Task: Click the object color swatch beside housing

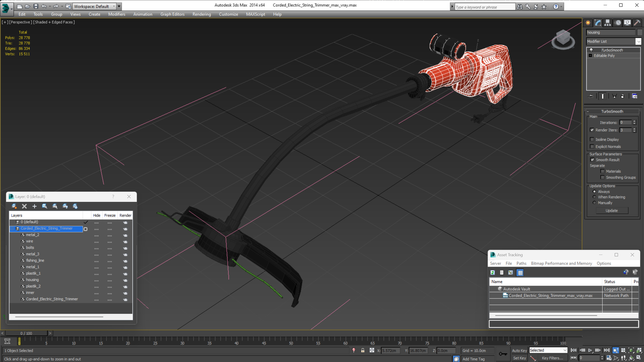Action: pos(639,32)
